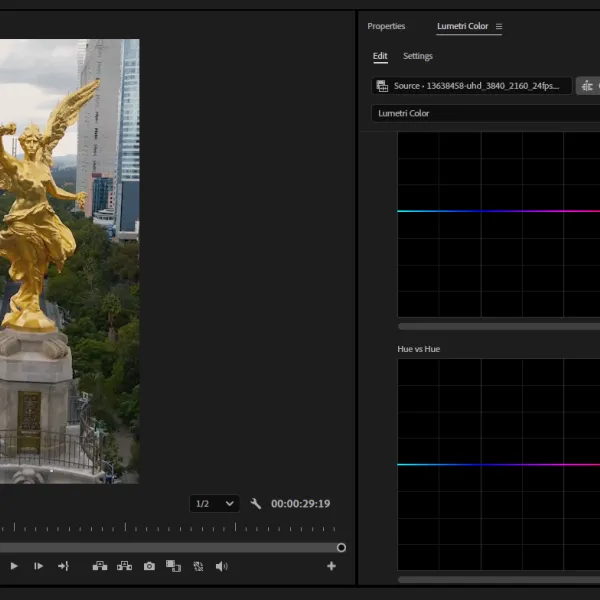The width and height of the screenshot is (600, 600).
Task: Open the Button Editor plus icon
Action: click(x=331, y=566)
